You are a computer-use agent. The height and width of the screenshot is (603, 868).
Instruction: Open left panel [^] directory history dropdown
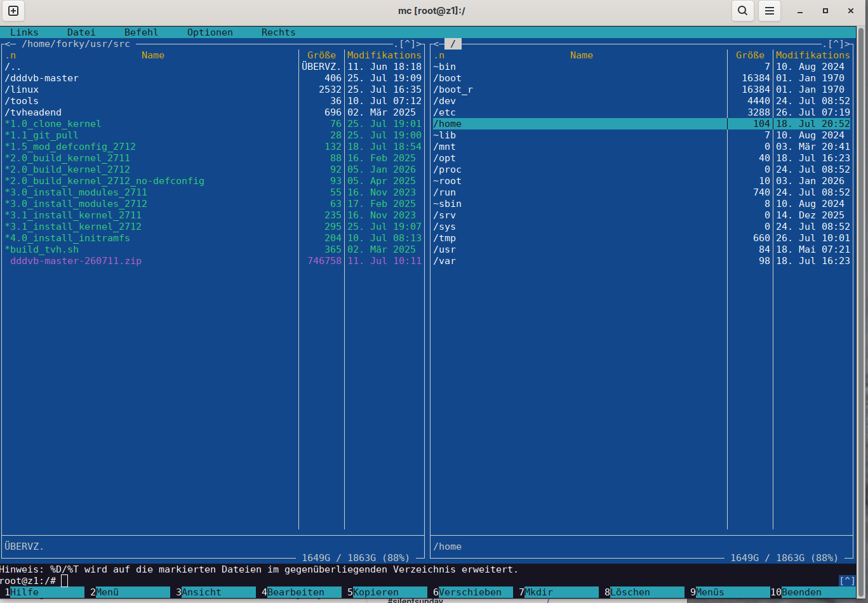[x=407, y=44]
